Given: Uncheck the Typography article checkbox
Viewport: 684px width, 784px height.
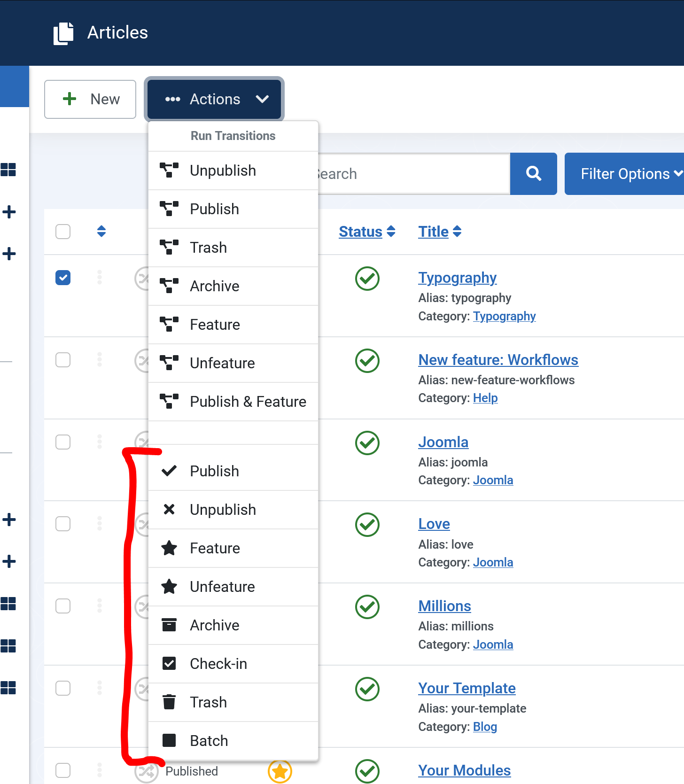Looking at the screenshot, I should click(63, 278).
